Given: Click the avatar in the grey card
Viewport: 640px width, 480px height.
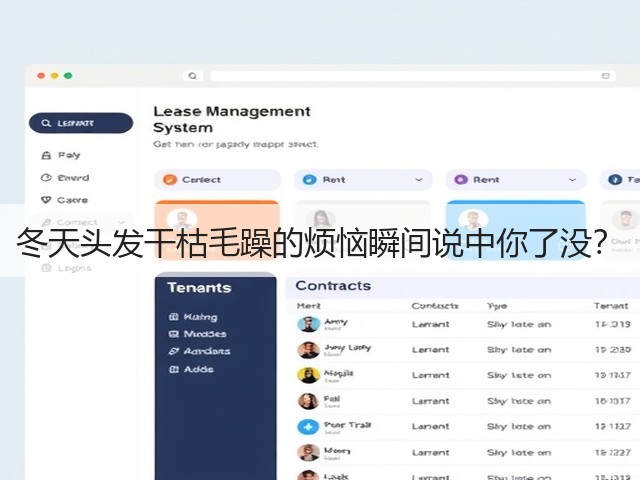Looking at the screenshot, I should point(321,219).
